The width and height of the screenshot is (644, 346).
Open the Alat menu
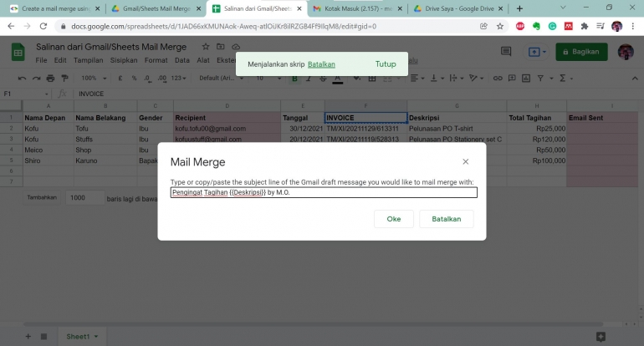pos(203,60)
